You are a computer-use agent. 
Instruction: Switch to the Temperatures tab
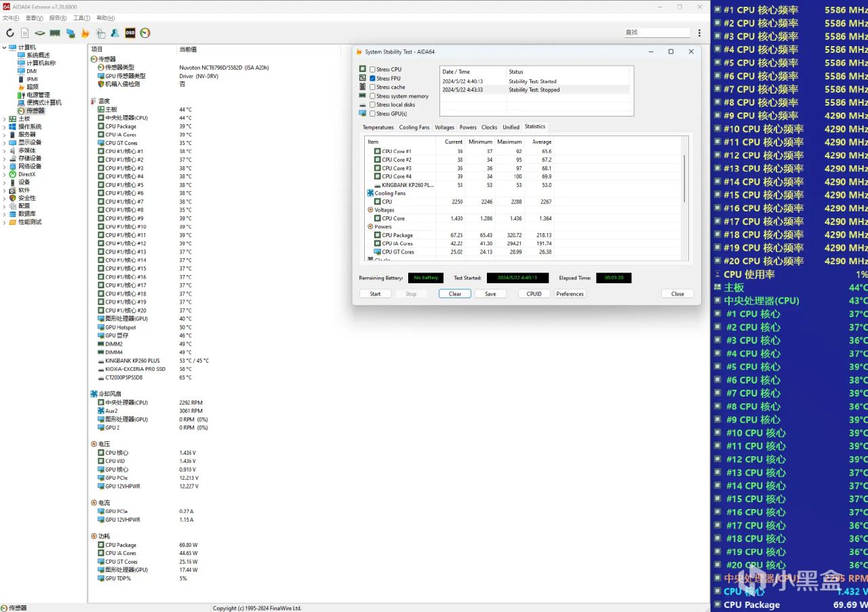378,127
